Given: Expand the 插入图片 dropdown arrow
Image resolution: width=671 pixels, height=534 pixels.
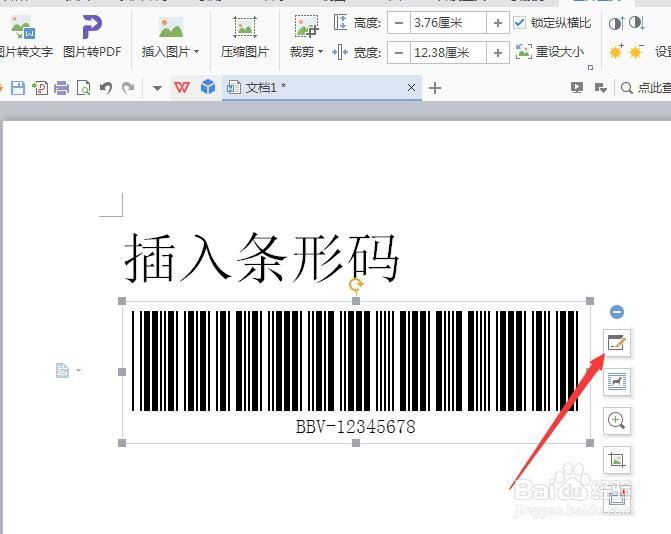Looking at the screenshot, I should [196, 52].
